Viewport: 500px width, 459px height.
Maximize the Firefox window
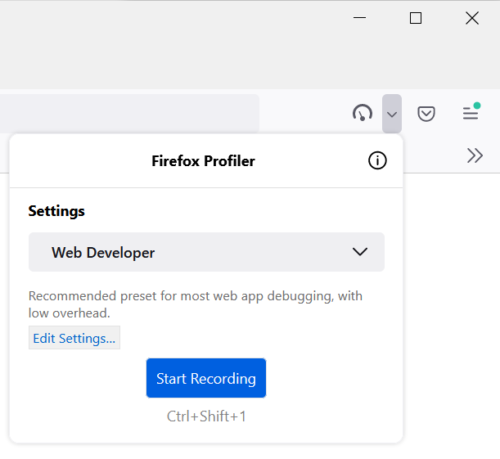[416, 18]
